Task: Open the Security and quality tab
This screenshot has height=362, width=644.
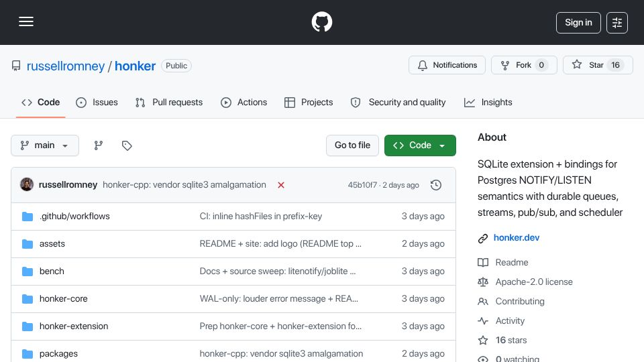Action: 398,102
